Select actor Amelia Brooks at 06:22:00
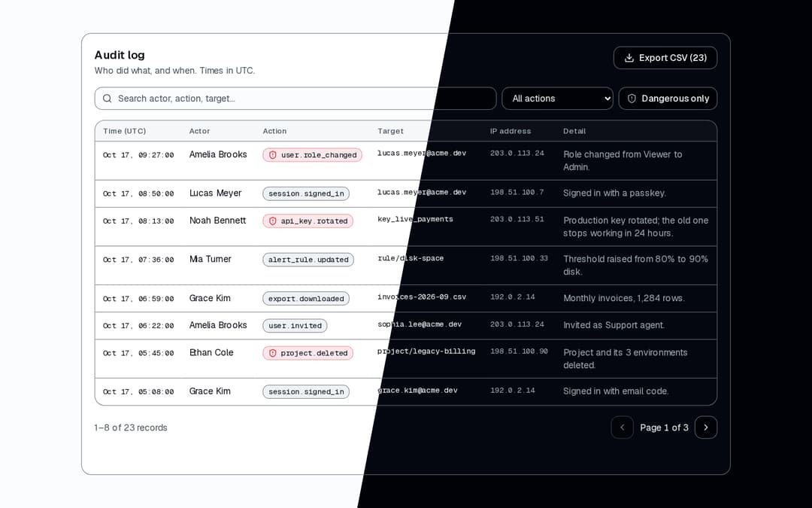Image resolution: width=812 pixels, height=508 pixels. [218, 325]
